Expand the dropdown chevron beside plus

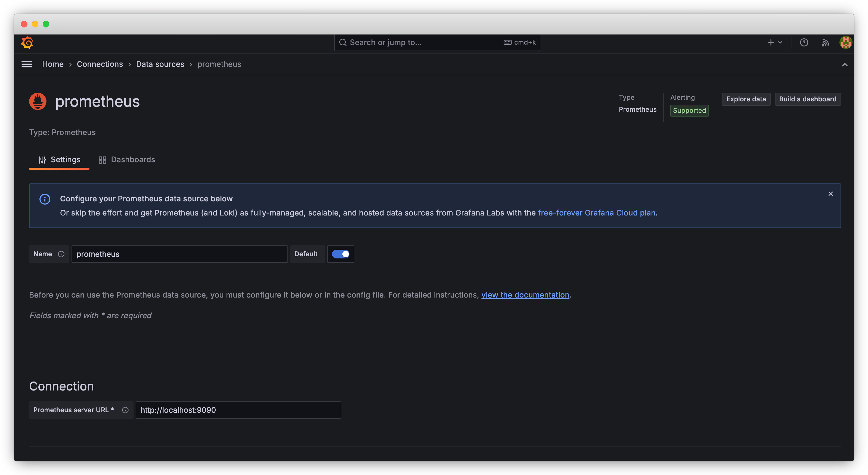coord(780,42)
